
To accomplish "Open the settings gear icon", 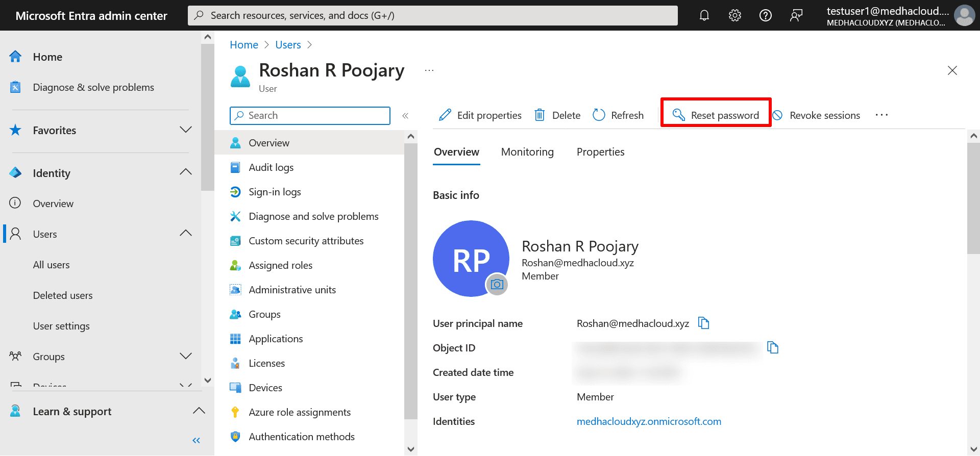I will point(735,15).
